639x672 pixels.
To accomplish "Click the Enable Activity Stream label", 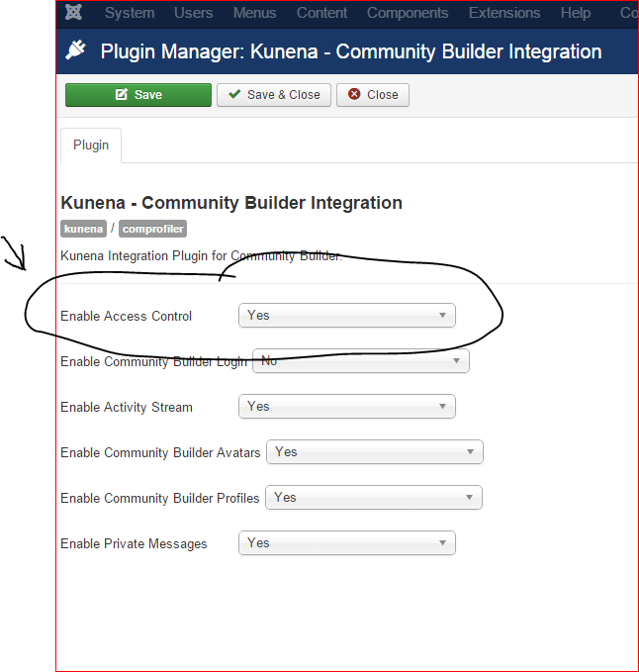I will coord(127,407).
